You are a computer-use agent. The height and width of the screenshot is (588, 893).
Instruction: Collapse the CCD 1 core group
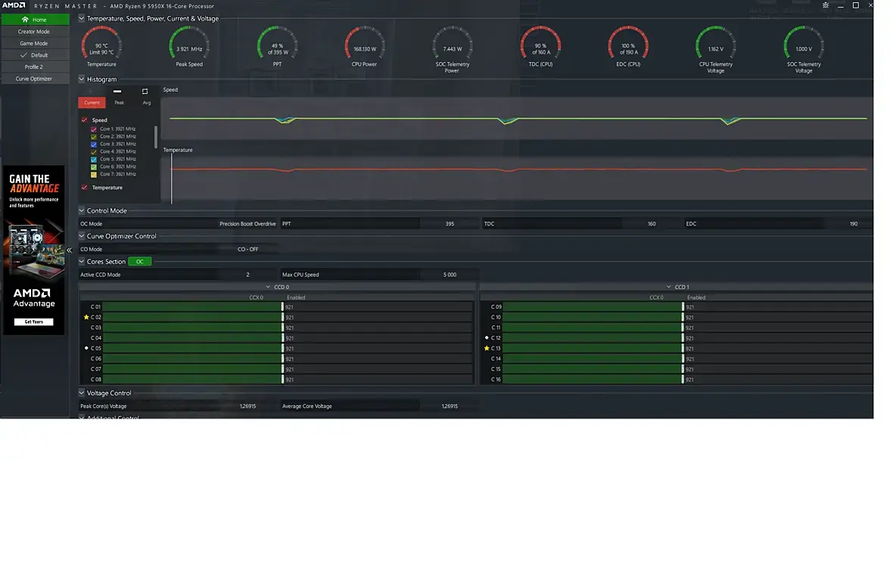668,287
